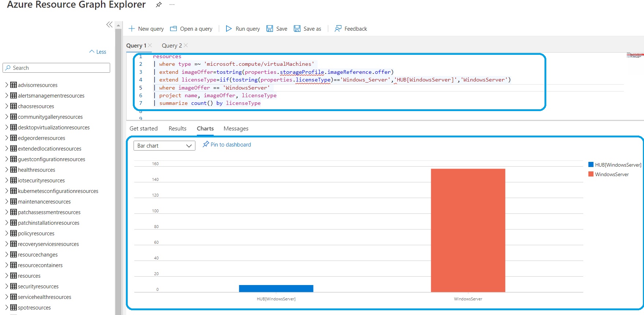Click the pin icon beside the page title
The image size is (644, 315).
pyautogui.click(x=158, y=5)
